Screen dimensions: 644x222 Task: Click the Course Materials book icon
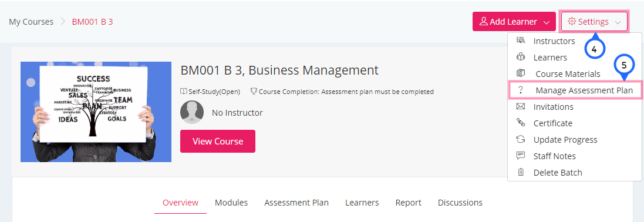coord(520,73)
